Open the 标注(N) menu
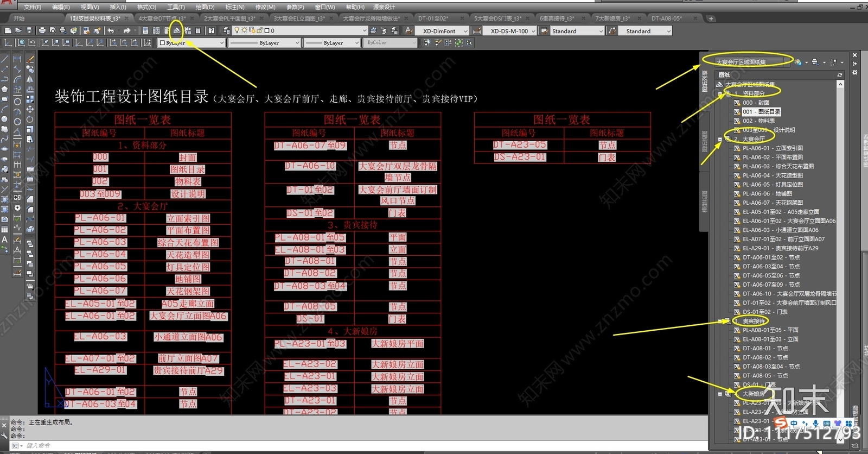This screenshot has width=868, height=454. point(235,7)
